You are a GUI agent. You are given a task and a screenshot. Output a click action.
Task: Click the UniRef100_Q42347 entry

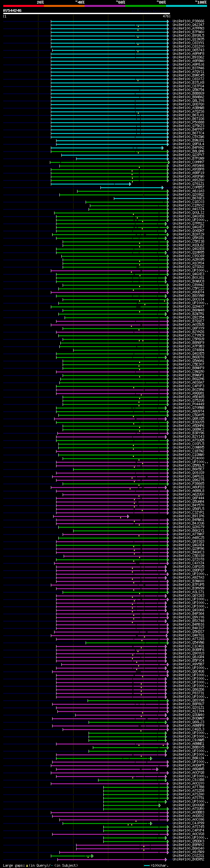pos(188,25)
